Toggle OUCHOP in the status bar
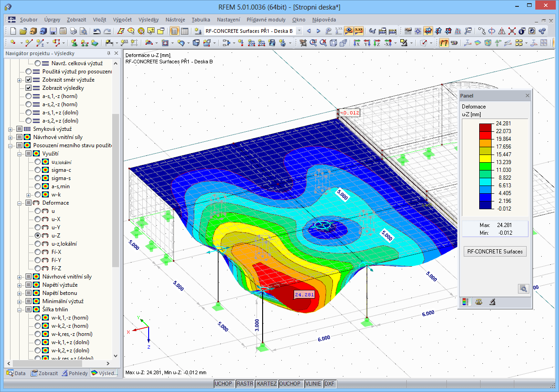 pyautogui.click(x=290, y=384)
